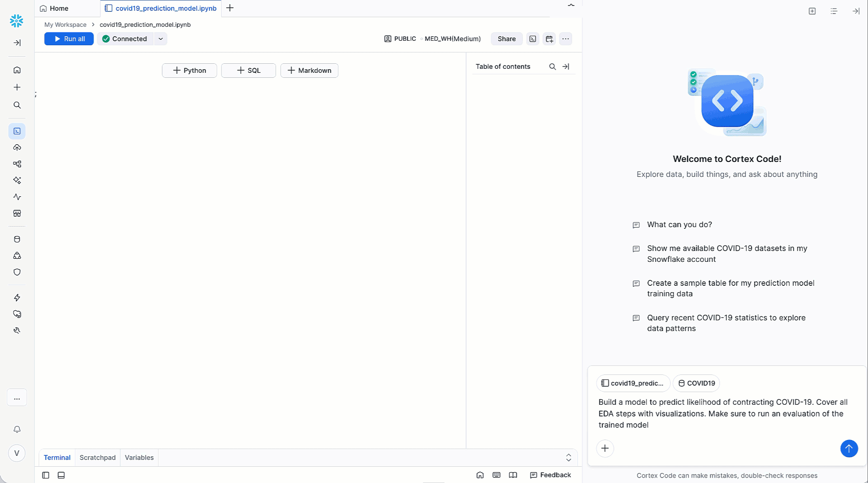Open the activity monitor icon in the sidebar
The width and height of the screenshot is (868, 483).
(17, 197)
